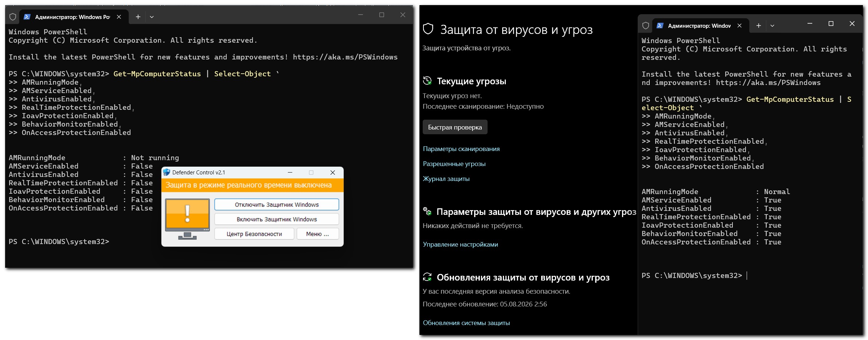Click the 'Defender Control v2.1' window title

[x=199, y=173]
